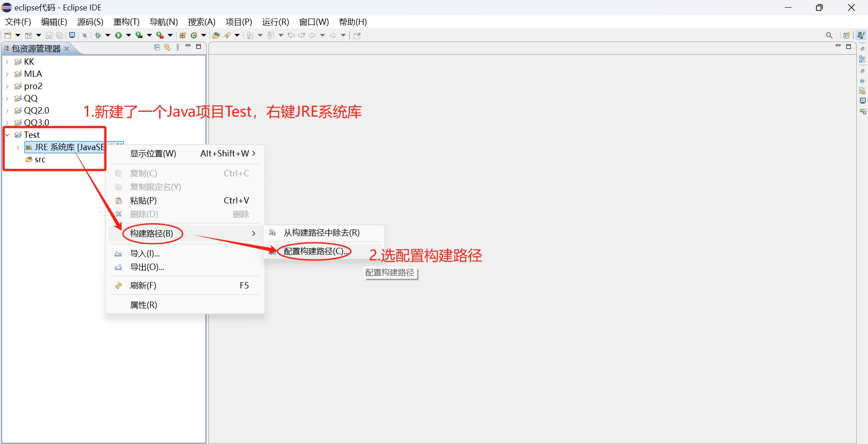Screen dimensions: 868x444
Task: Click 配置构建路径(C)... submenu entry
Action: coord(324,251)
